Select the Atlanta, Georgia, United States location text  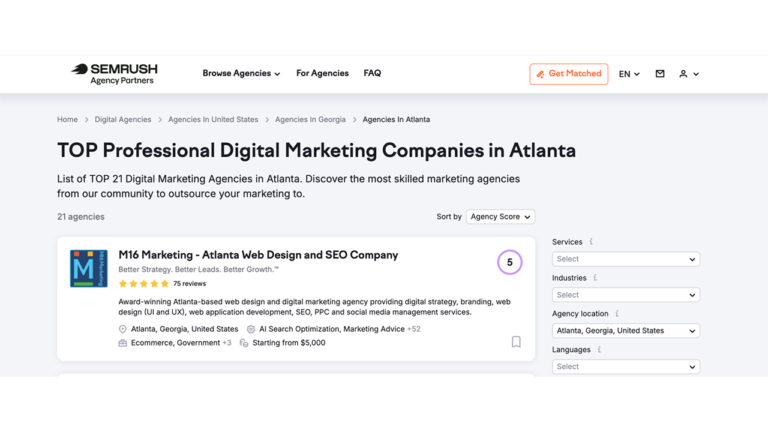click(184, 329)
